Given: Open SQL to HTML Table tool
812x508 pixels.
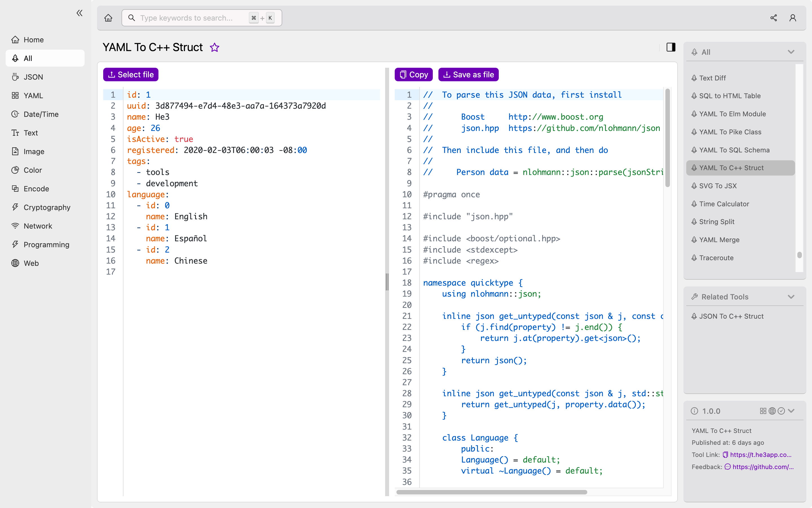Looking at the screenshot, I should coord(741,96).
